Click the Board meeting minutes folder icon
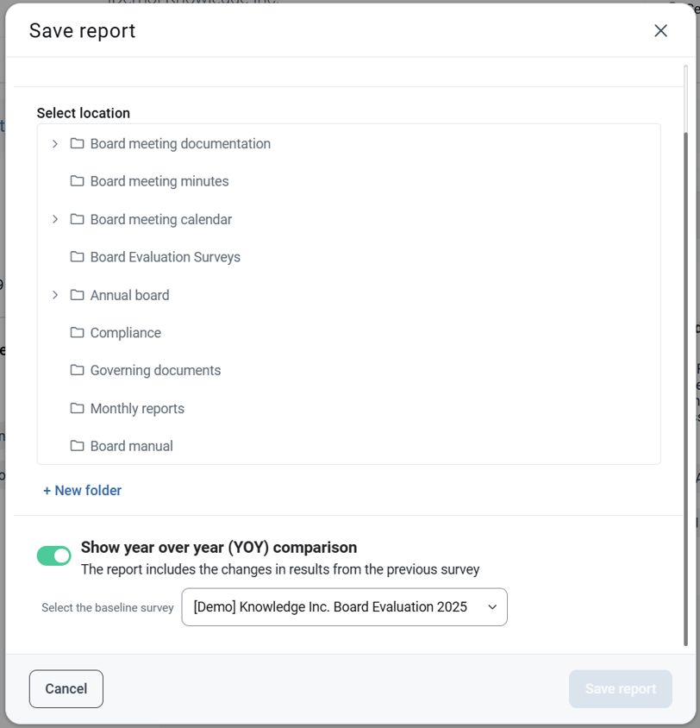 point(77,181)
